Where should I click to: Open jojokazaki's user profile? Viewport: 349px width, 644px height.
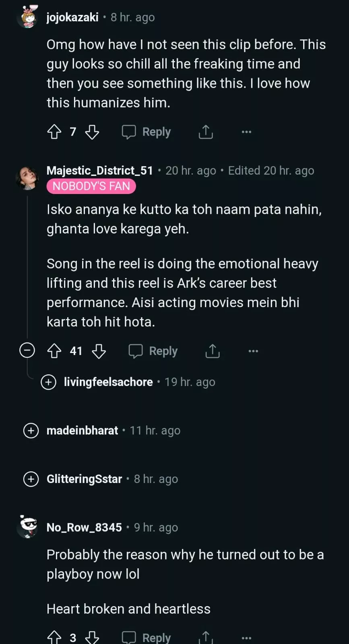click(x=72, y=17)
